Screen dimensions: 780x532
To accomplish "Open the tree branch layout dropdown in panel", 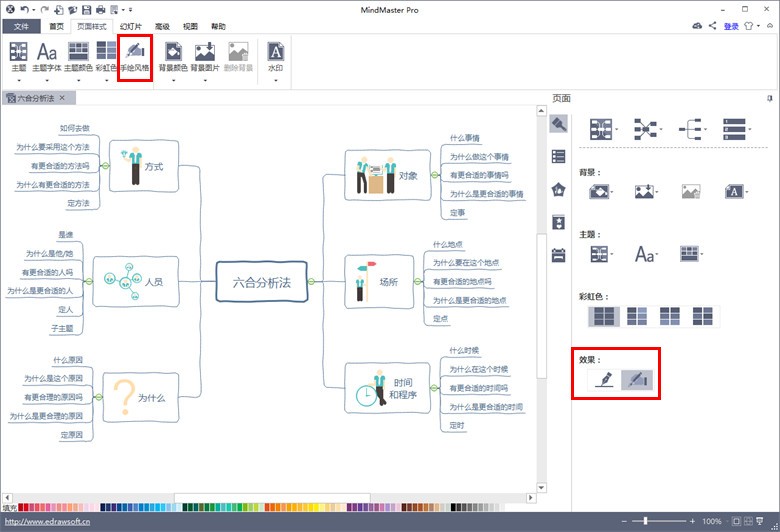I will 692,129.
